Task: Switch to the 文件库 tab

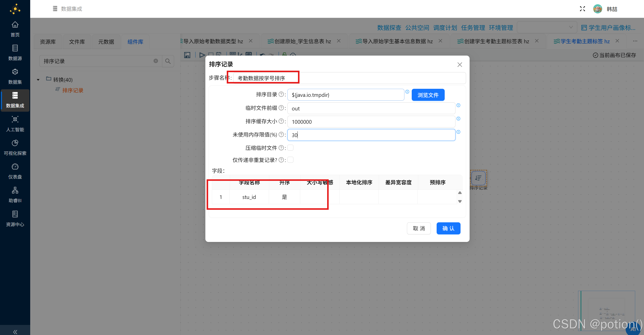Action: point(77,42)
